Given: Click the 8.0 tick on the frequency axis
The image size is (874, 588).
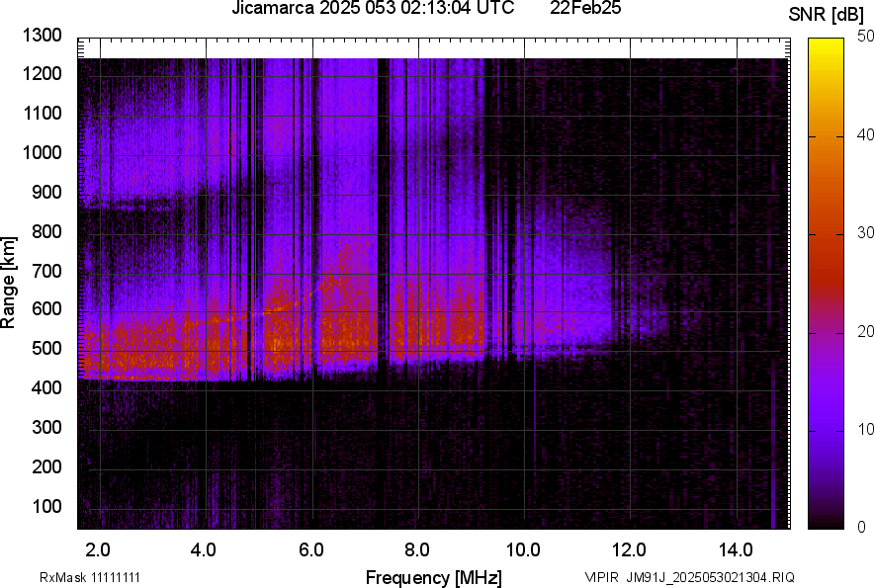Looking at the screenshot, I should (x=417, y=548).
